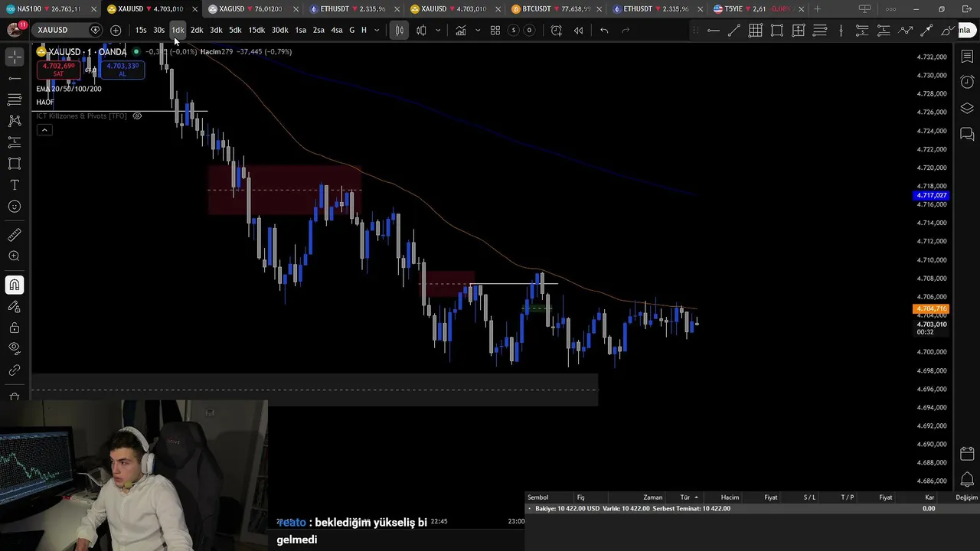Select the 4sa timeframe
The width and height of the screenshot is (980, 551).
(x=336, y=30)
